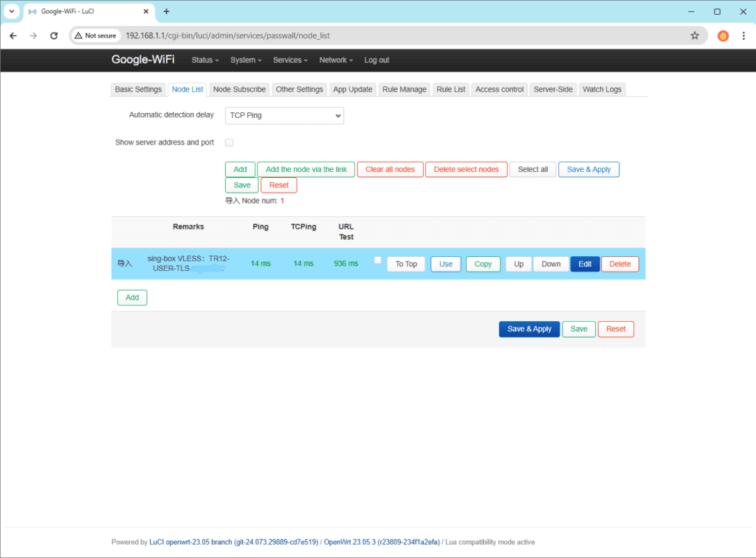The height and width of the screenshot is (558, 756).
Task: Tick the sing-box VLESS node checkbox
Action: [x=377, y=261]
